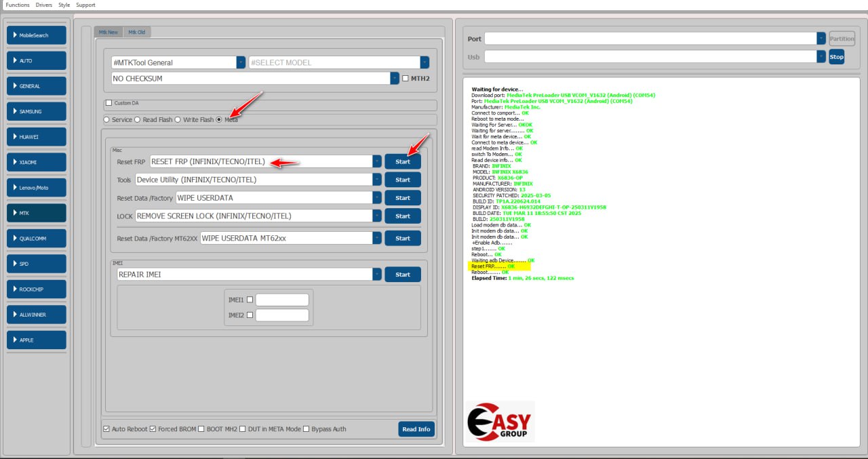The height and width of the screenshot is (459, 868).
Task: Start the REMOVE SCREEN LOCK operation
Action: tap(403, 216)
